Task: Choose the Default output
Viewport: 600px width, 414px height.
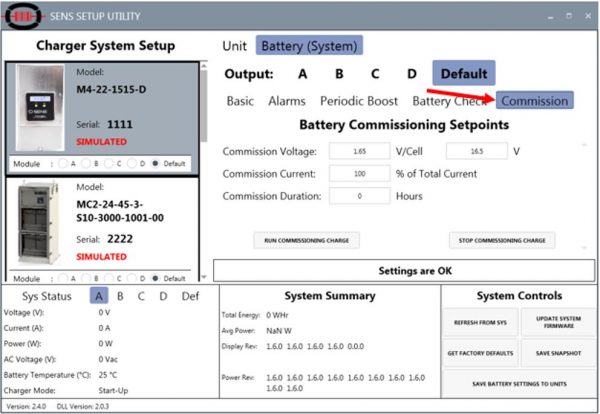Action: pyautogui.click(x=464, y=73)
